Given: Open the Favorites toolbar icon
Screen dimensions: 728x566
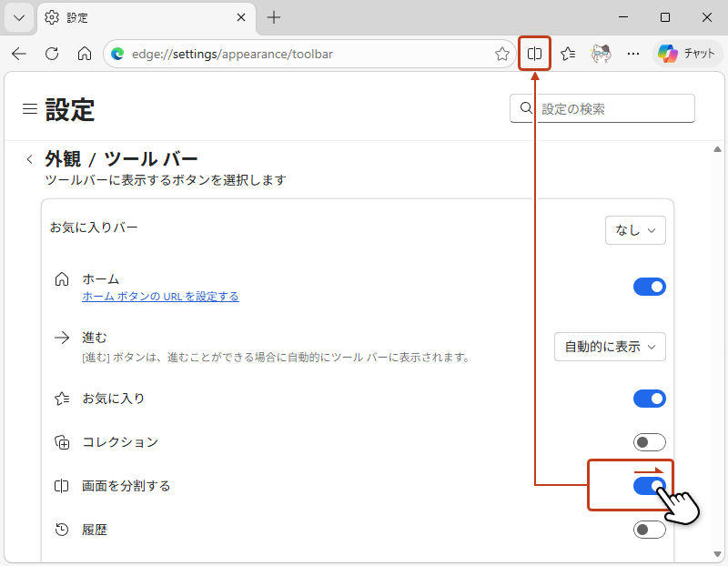Looking at the screenshot, I should coord(568,54).
